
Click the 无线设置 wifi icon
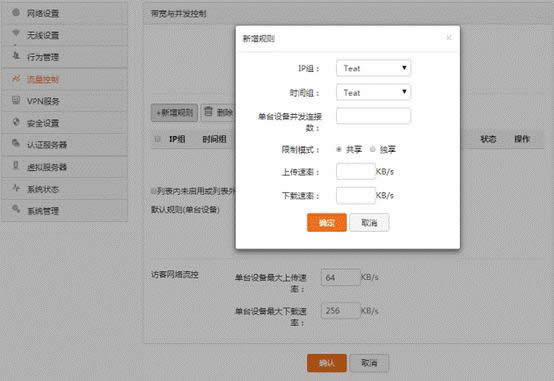pos(16,34)
